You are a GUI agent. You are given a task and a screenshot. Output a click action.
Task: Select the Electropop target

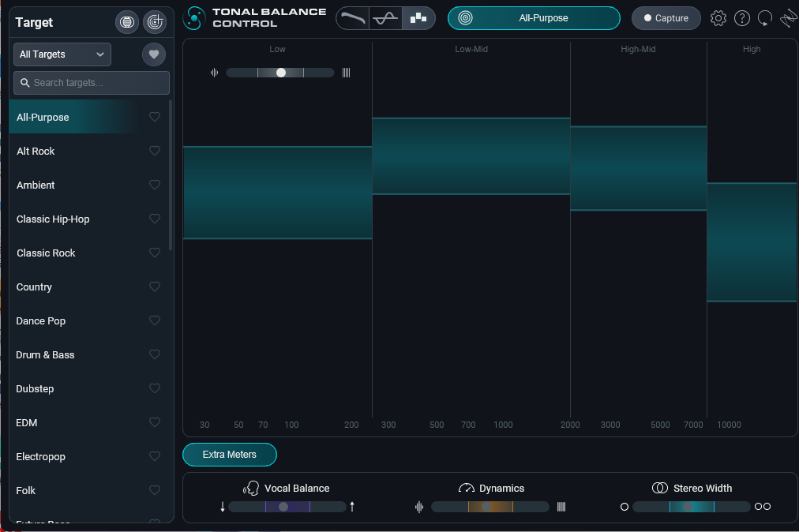89,456
